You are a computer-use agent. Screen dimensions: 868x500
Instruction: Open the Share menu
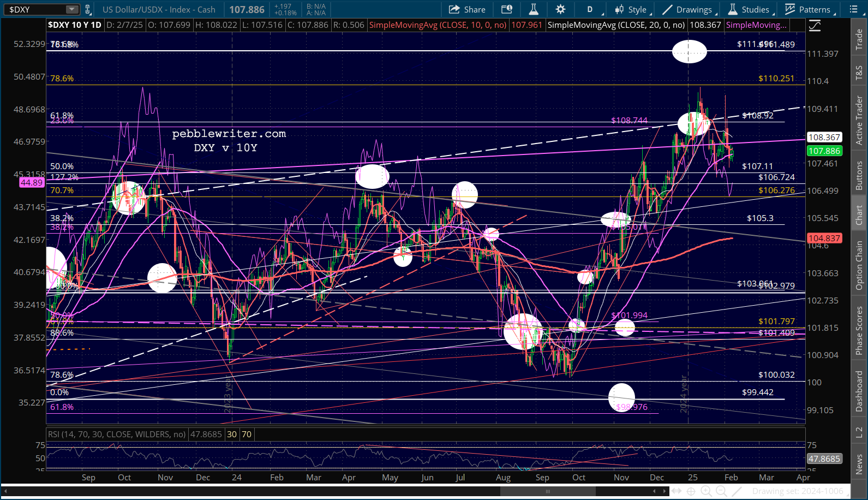tap(467, 9)
